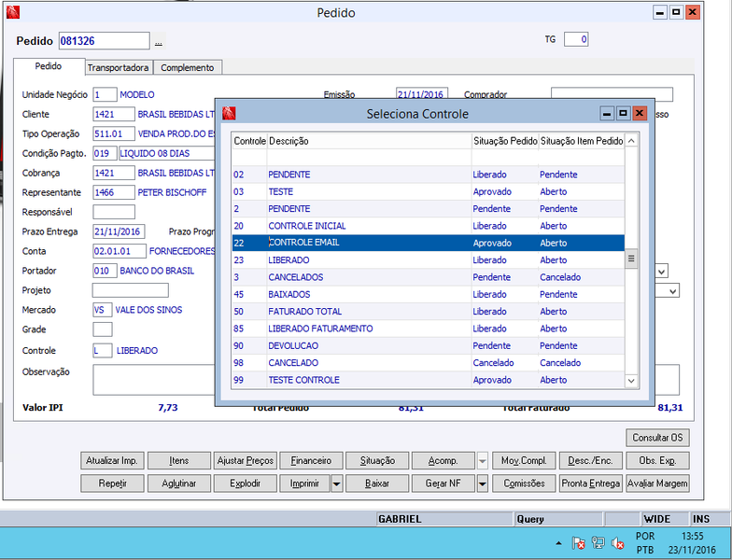The height and width of the screenshot is (560, 732).
Task: Click the Gerar NF button
Action: [x=443, y=483]
